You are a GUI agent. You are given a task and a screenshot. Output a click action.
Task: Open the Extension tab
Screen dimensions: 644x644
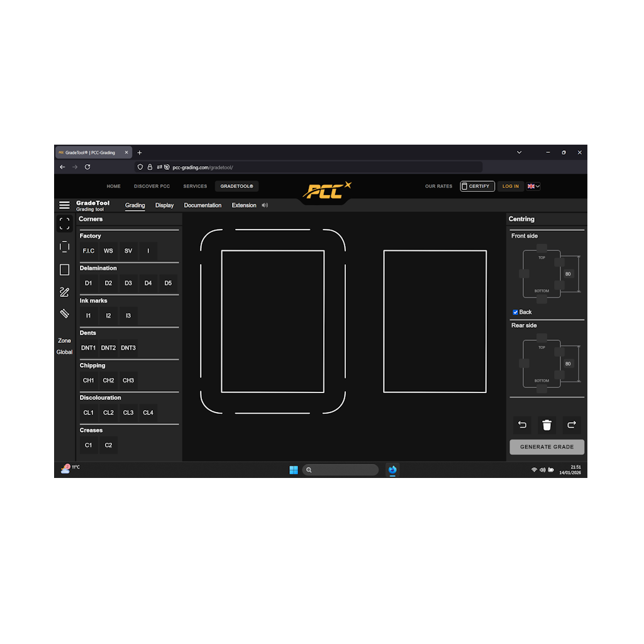[x=244, y=206]
